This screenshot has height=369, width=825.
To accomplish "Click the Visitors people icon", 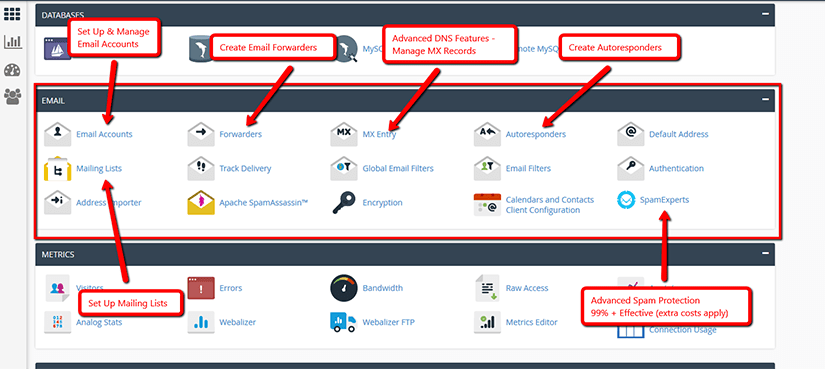I will click(57, 288).
